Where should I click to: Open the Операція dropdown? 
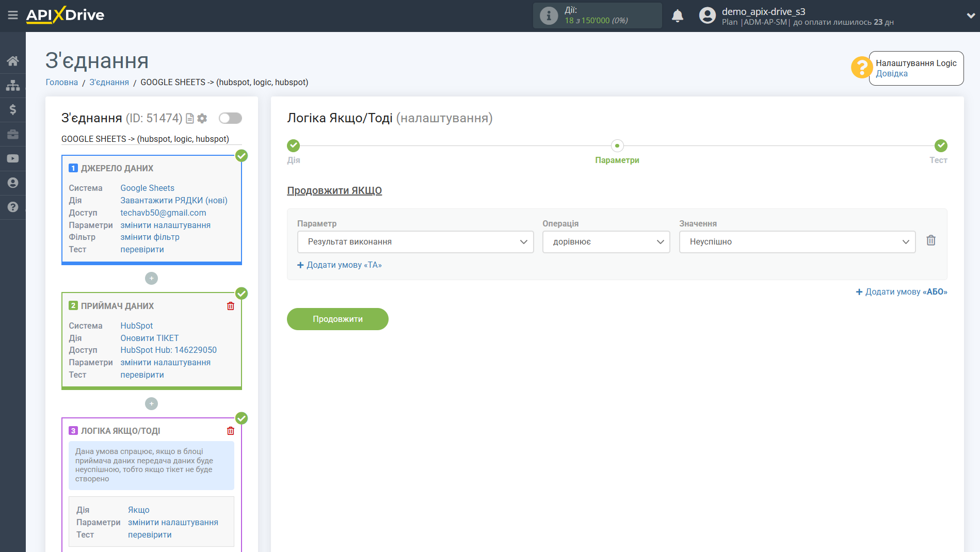click(x=606, y=242)
